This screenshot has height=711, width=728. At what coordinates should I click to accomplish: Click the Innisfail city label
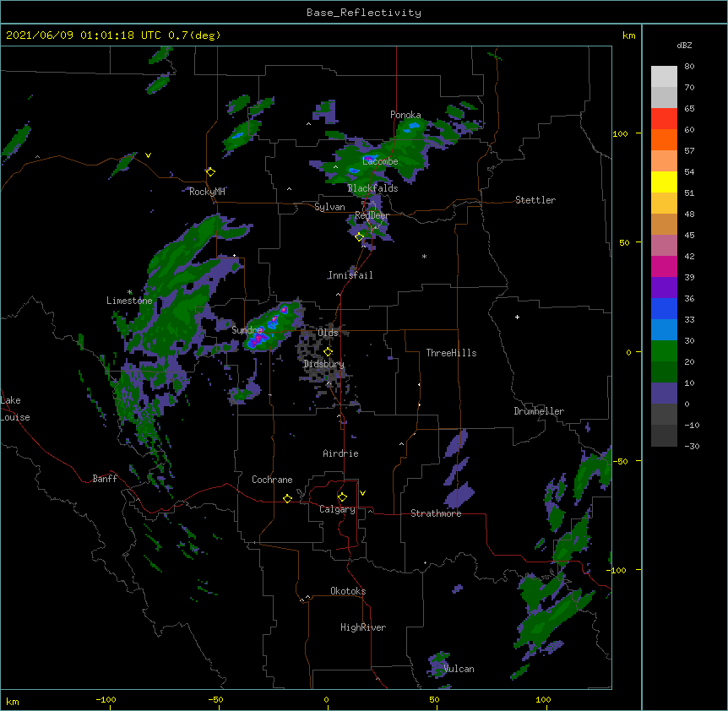coord(350,275)
